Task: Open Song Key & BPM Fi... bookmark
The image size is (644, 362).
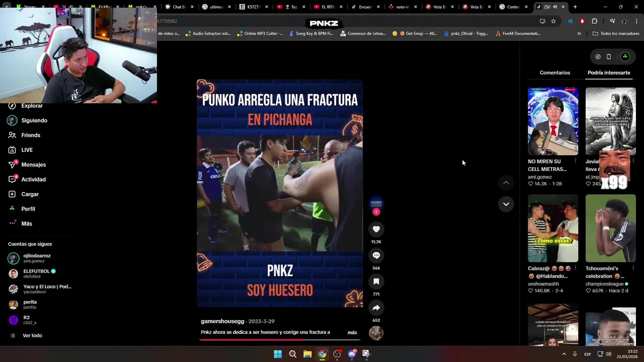Action: click(x=310, y=34)
